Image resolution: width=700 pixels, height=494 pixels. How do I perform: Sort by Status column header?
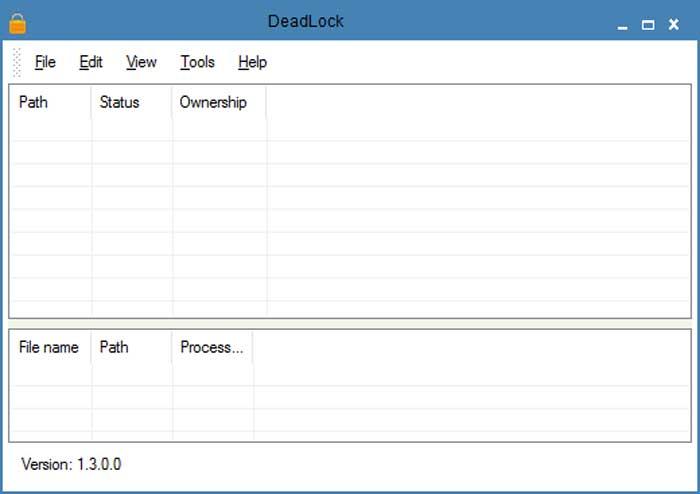tap(132, 103)
